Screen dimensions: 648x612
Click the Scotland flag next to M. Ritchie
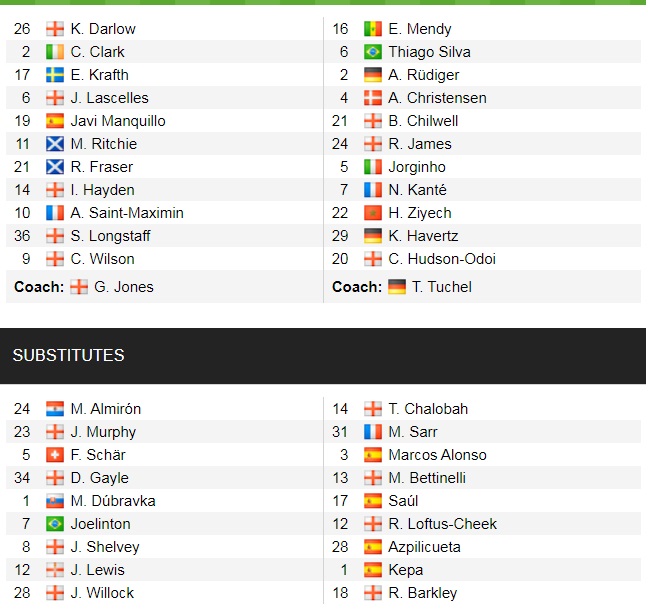click(x=55, y=144)
